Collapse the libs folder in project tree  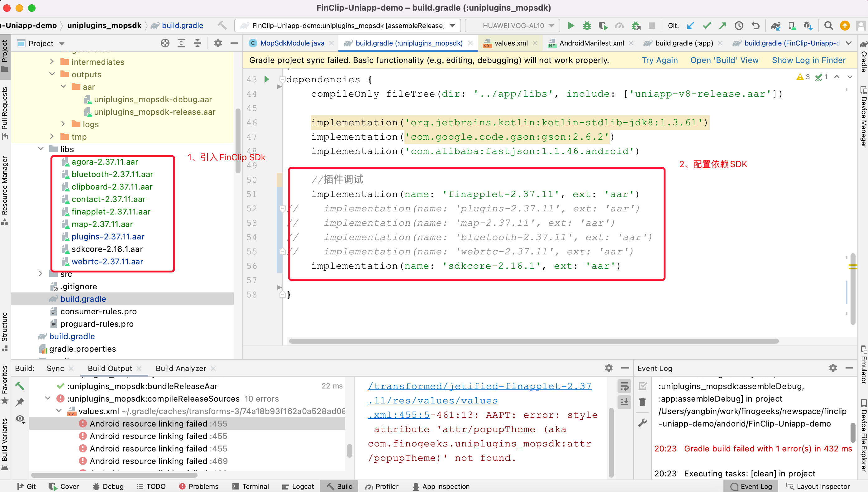pyautogui.click(x=41, y=149)
